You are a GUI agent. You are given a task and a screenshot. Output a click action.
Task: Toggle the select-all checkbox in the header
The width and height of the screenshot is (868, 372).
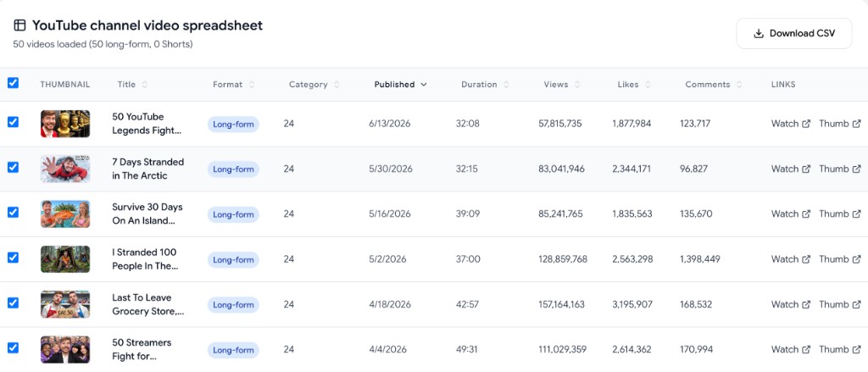(x=13, y=83)
